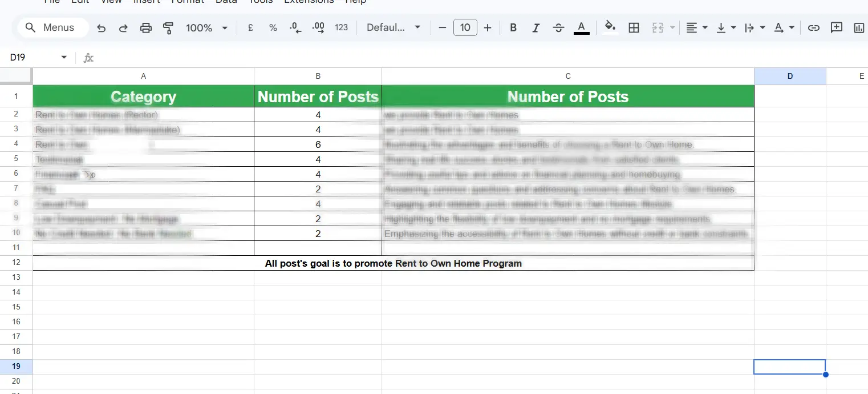Click cell B10 showing 2
The width and height of the screenshot is (868, 394).
pyautogui.click(x=318, y=234)
